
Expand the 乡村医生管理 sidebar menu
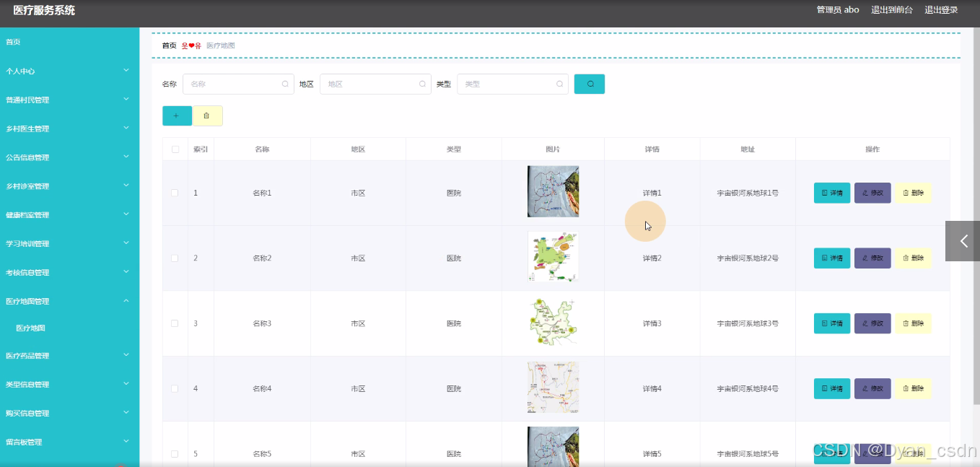pyautogui.click(x=69, y=128)
